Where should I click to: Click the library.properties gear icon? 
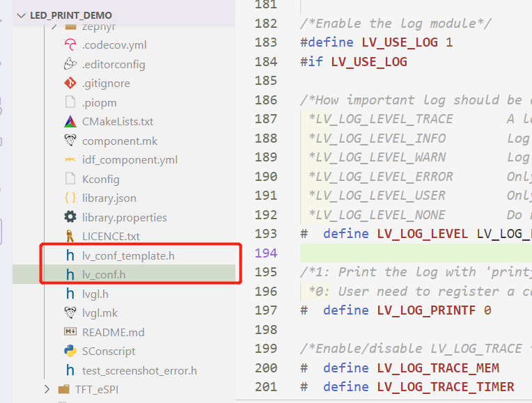(x=70, y=217)
